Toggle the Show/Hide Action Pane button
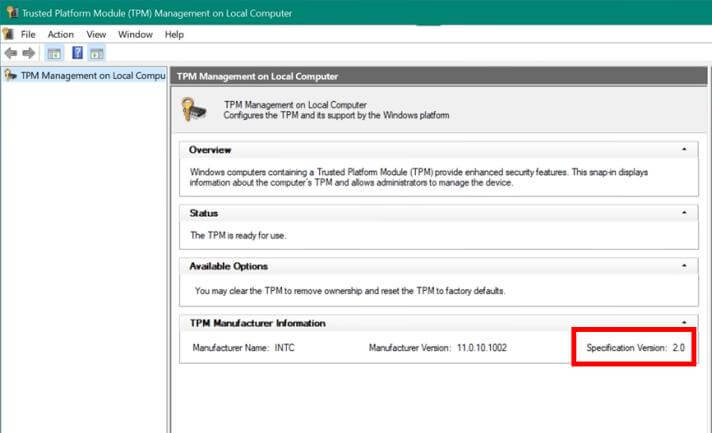Screen dimensions: 712x433 click(97, 53)
